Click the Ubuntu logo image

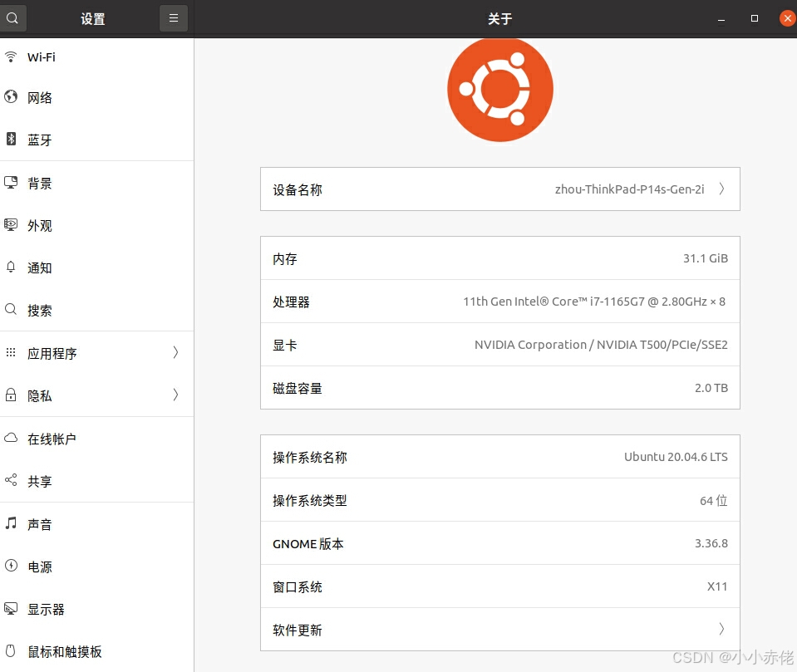[500, 89]
